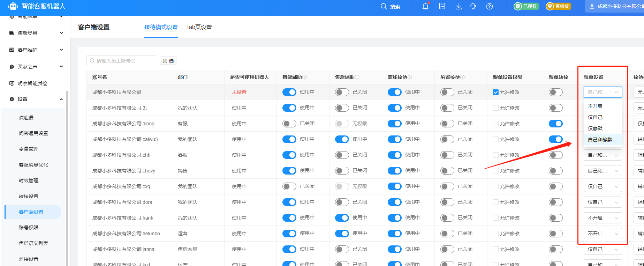Turn off 跟单转接 for the :along account

click(x=555, y=124)
